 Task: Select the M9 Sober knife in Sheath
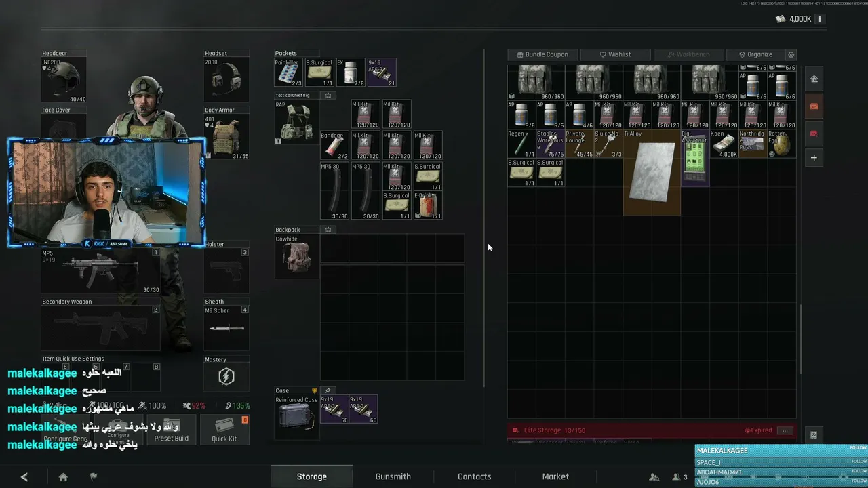[x=226, y=328]
